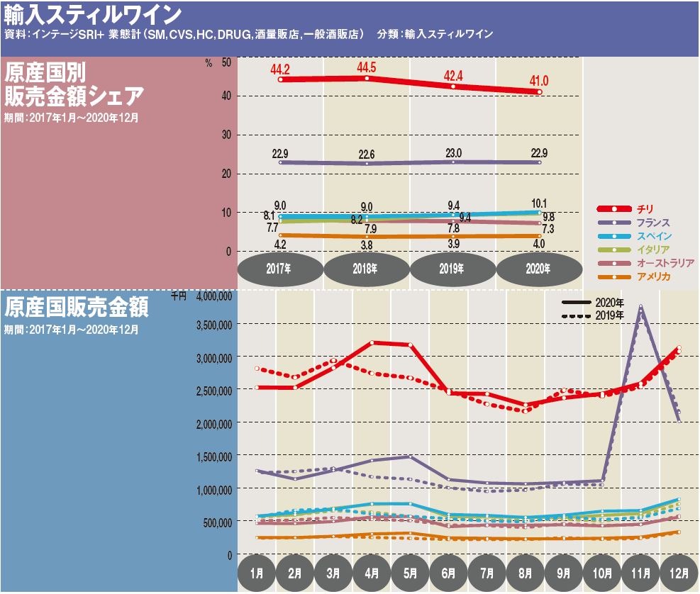Select the イタリア legend entry
The height and width of the screenshot is (594, 700).
tap(654, 250)
